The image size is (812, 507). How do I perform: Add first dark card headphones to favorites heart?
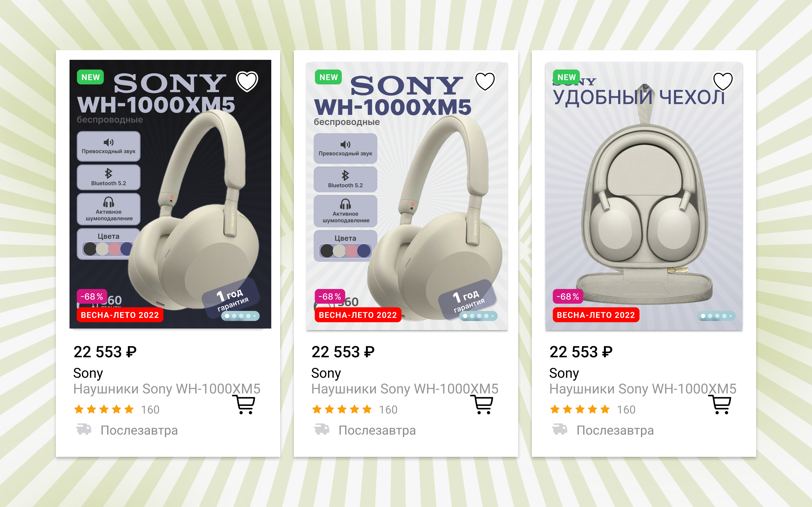[247, 81]
